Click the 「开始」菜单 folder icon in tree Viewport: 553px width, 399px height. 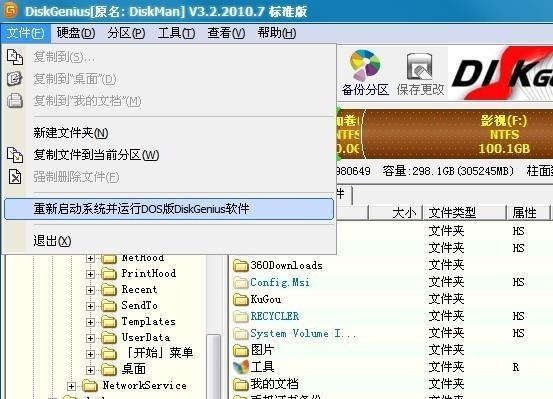click(x=109, y=354)
